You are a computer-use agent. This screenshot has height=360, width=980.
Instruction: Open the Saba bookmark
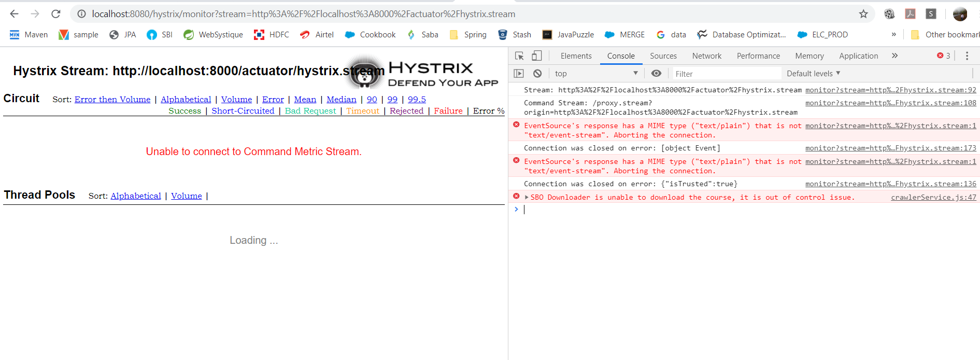tap(422, 35)
